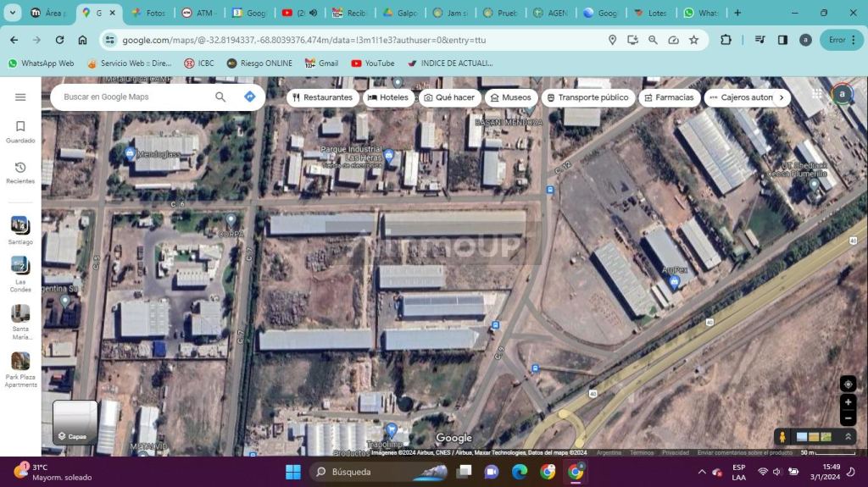The width and height of the screenshot is (868, 487).
Task: Open Santiago recent thumbnail
Action: [x=20, y=230]
